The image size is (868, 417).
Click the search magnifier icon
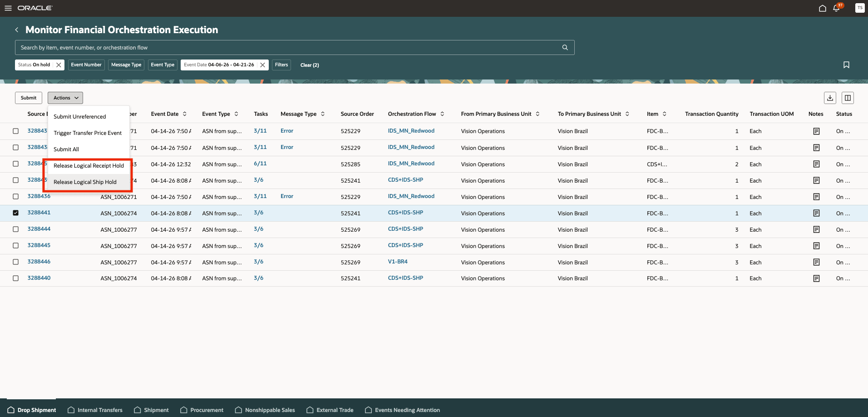coord(565,47)
